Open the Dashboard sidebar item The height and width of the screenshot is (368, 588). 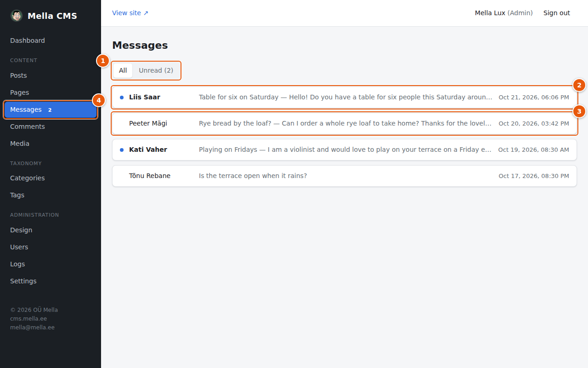coord(51,40)
